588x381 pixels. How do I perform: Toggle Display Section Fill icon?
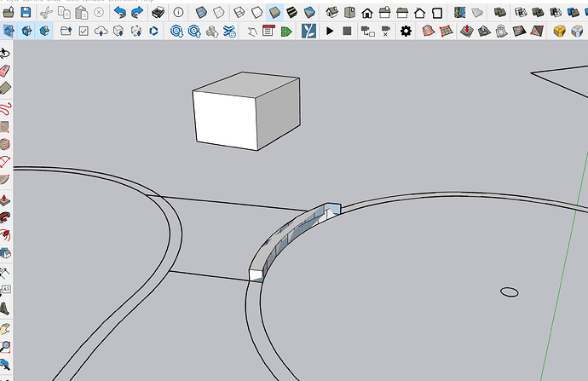coord(44,31)
